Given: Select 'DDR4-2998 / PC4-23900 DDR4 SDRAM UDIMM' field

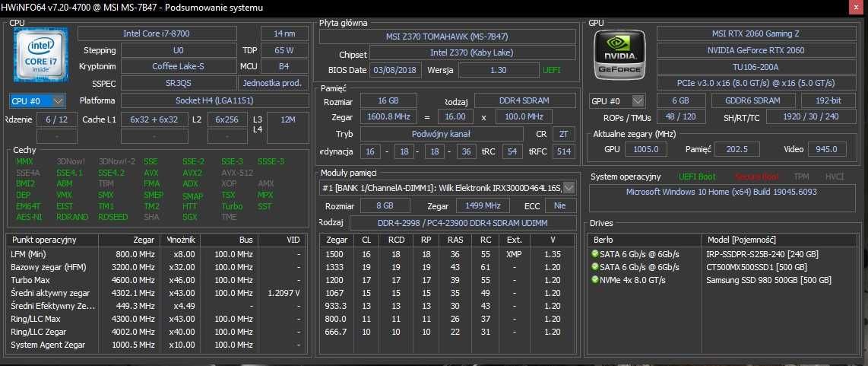Looking at the screenshot, I should click(x=463, y=222).
